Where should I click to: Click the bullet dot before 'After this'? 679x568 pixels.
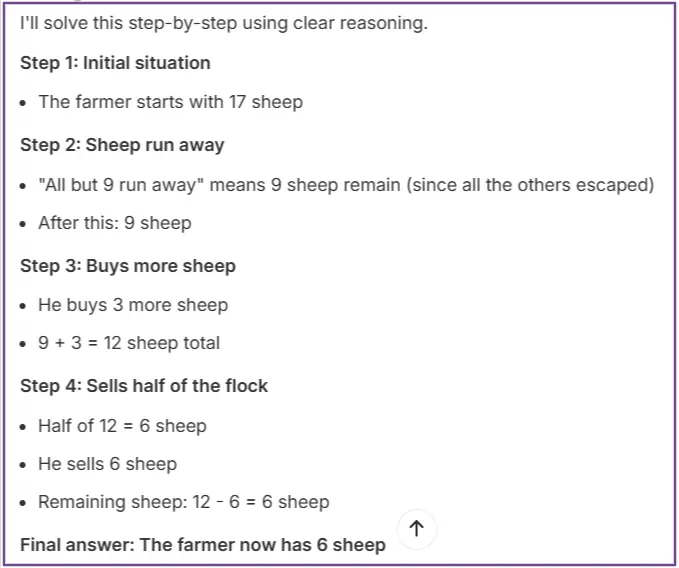coord(24,224)
